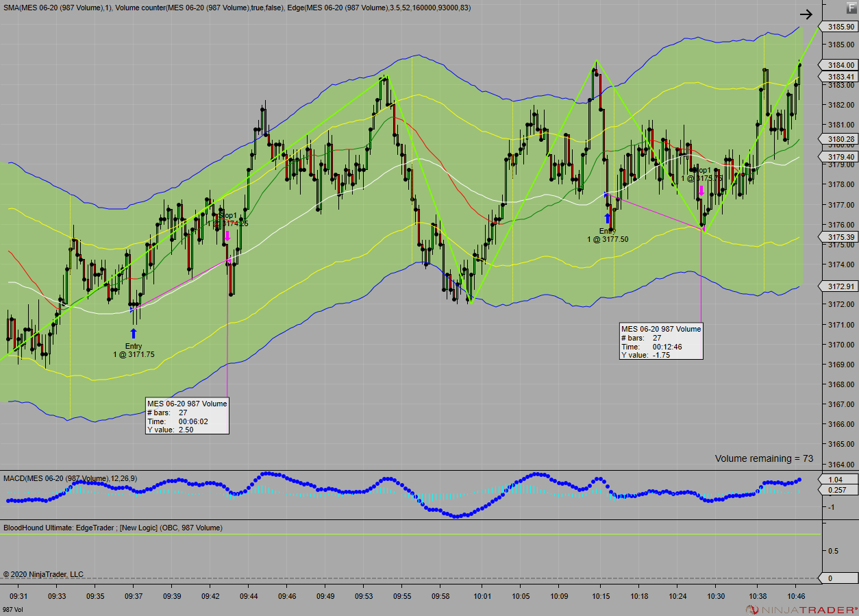Click the '1 @ 3171.75' entry text
The width and height of the screenshot is (859, 616).
(x=134, y=355)
